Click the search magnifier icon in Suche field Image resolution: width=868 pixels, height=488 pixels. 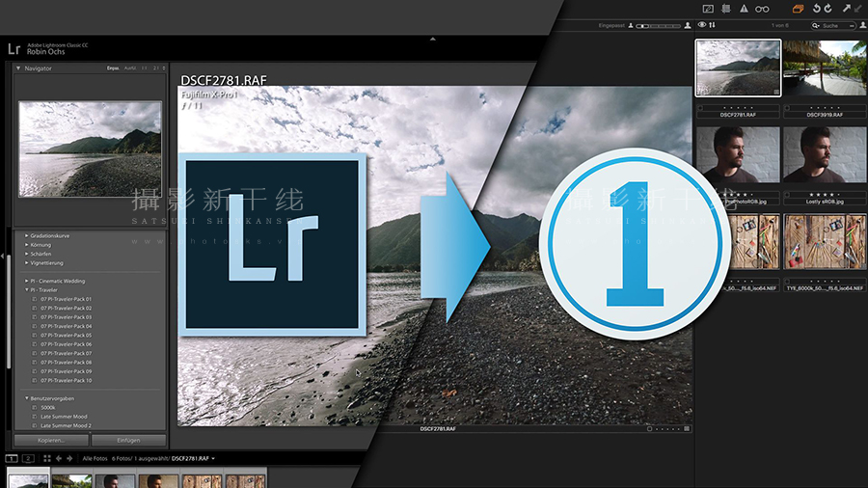pos(815,25)
